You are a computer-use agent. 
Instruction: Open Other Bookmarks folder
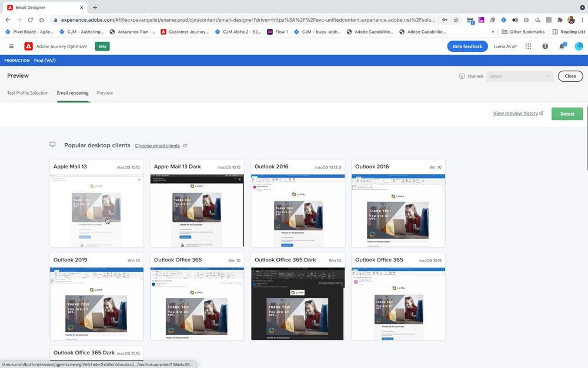(523, 32)
